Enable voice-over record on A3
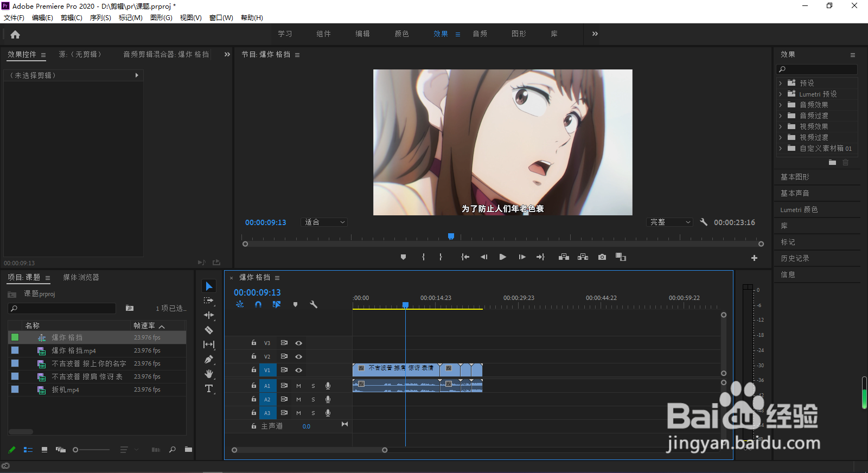The width and height of the screenshot is (868, 473). (x=328, y=413)
